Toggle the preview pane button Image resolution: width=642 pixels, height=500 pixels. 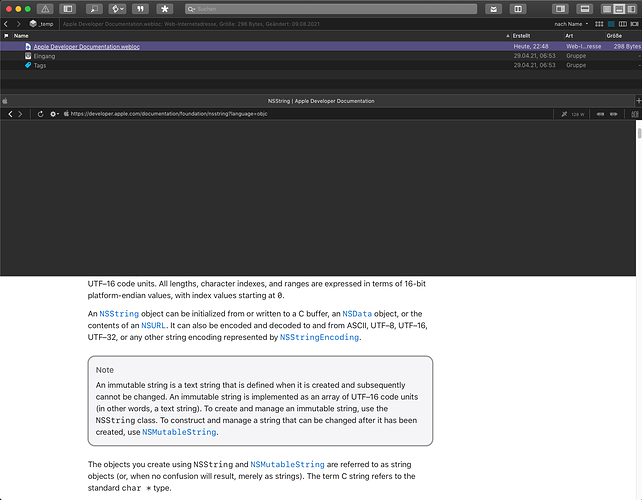point(585,9)
